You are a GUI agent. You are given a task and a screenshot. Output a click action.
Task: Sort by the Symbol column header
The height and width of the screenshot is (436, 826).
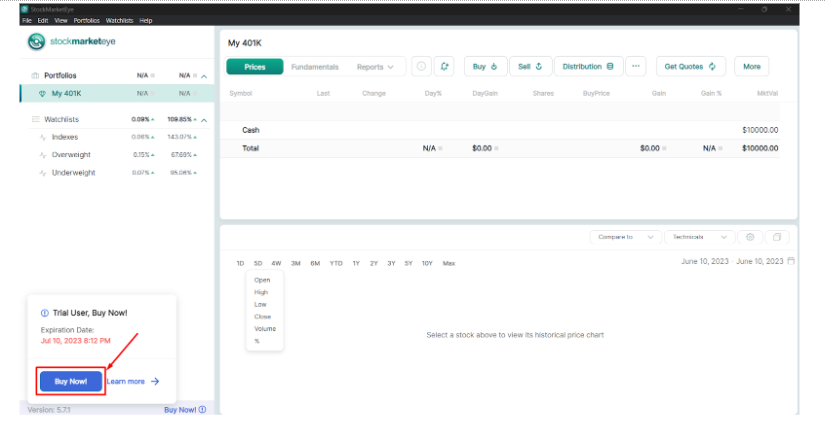point(241,93)
